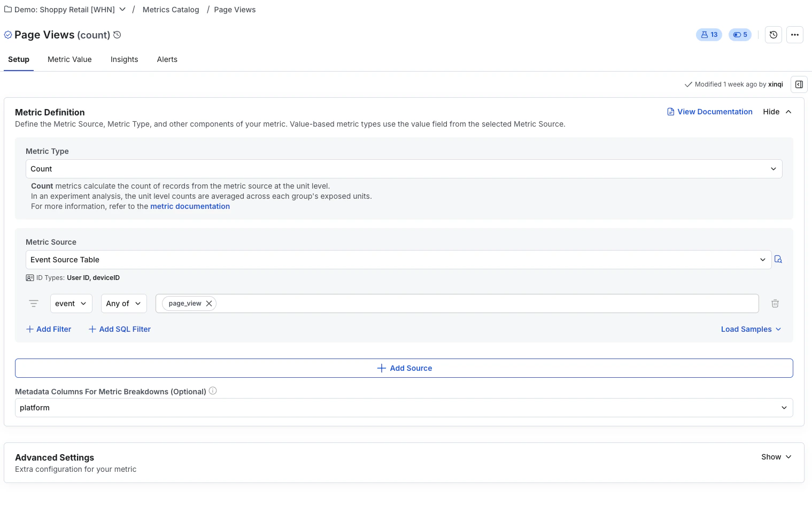The width and height of the screenshot is (812, 514).
Task: Open the more options ellipsis menu
Action: 795,34
